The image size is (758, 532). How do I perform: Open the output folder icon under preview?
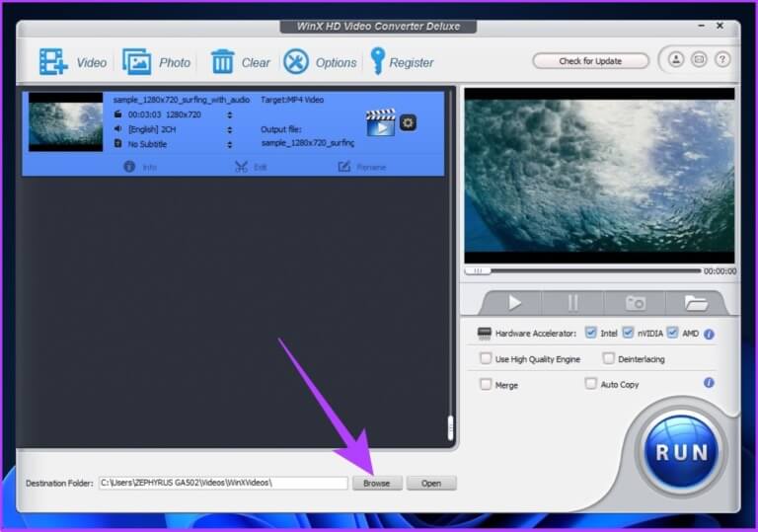tap(697, 303)
